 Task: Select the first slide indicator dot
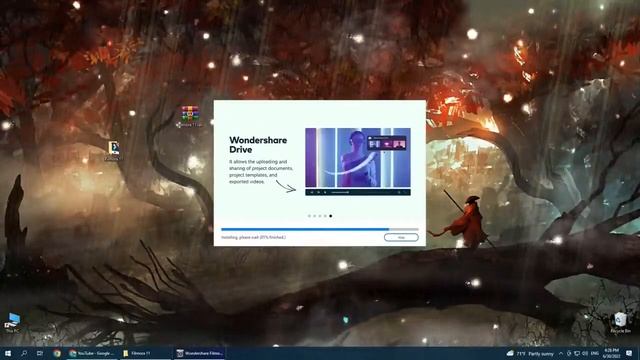coord(309,216)
